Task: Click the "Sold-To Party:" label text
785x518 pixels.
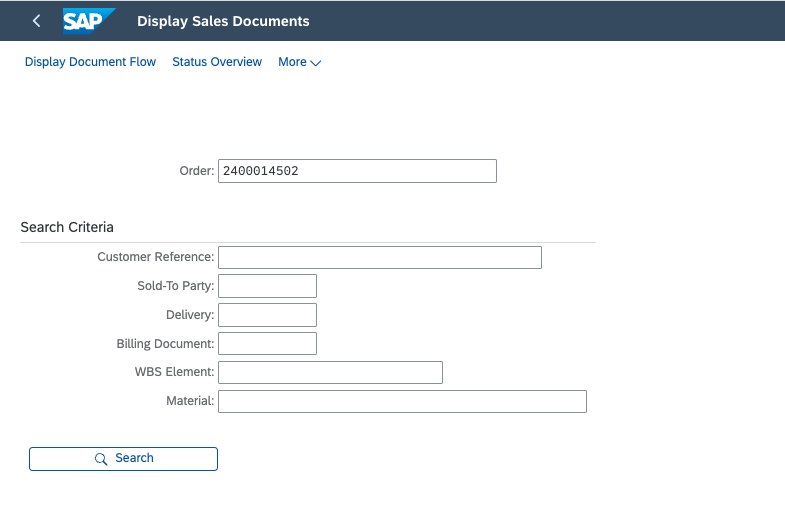Action: click(175, 286)
